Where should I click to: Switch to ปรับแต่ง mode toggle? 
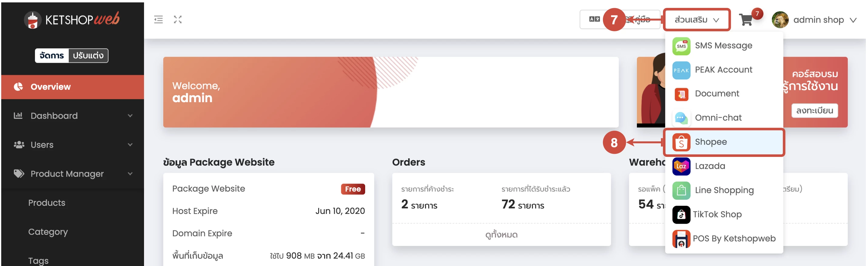[x=88, y=55]
